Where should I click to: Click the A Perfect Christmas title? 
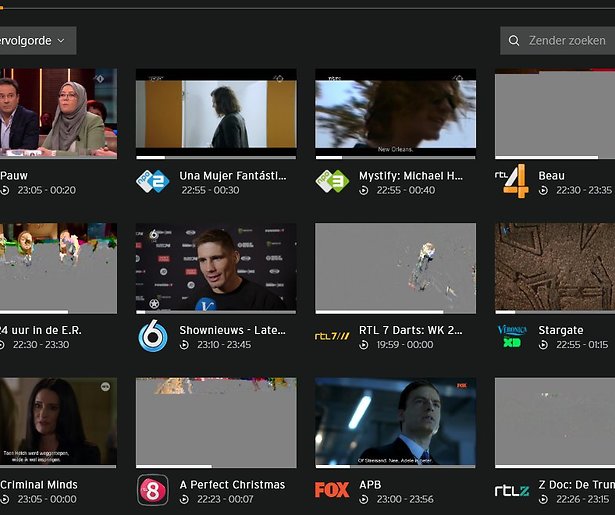(x=232, y=485)
